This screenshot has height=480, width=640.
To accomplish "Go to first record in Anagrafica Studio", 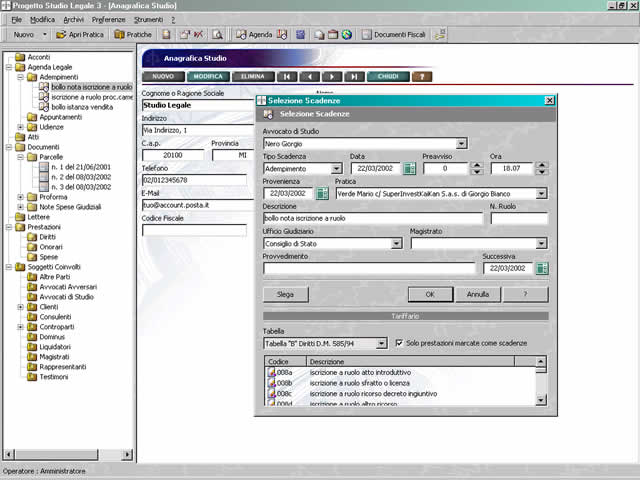I will click(287, 76).
